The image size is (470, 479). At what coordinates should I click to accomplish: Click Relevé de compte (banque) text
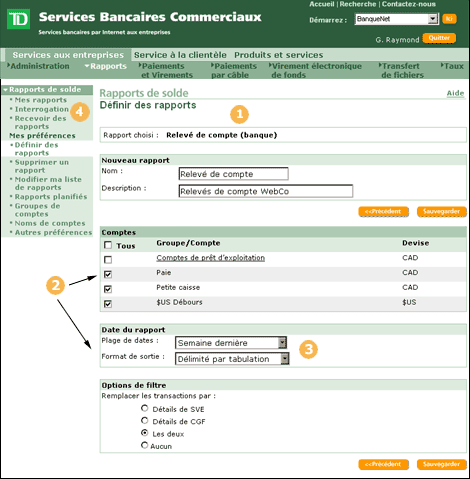(x=222, y=135)
